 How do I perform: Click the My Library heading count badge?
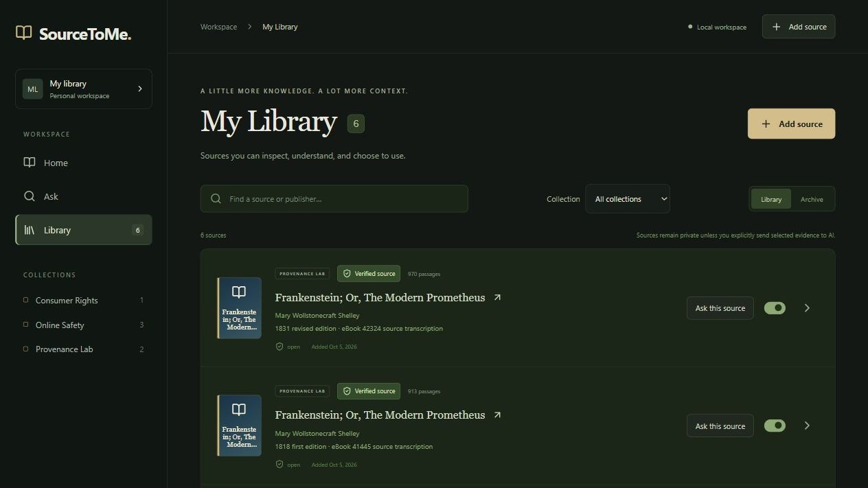pyautogui.click(x=356, y=124)
